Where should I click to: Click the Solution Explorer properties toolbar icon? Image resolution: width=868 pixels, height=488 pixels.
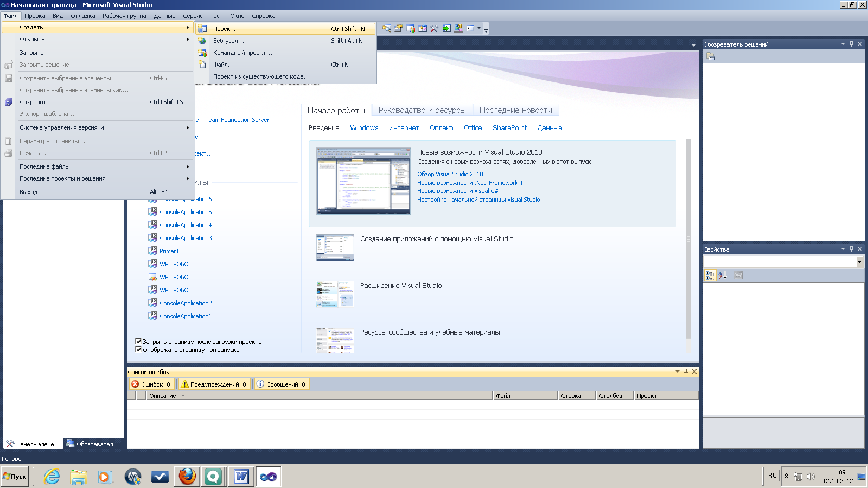coord(711,56)
